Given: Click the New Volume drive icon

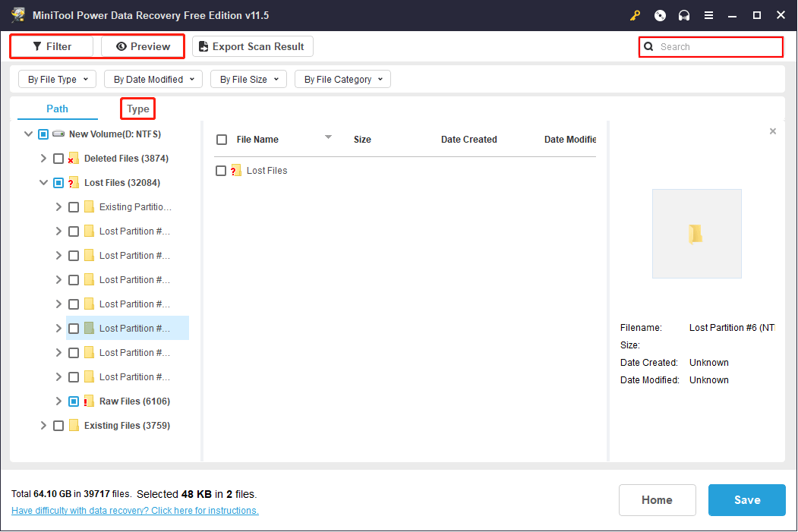Looking at the screenshot, I should 58,134.
